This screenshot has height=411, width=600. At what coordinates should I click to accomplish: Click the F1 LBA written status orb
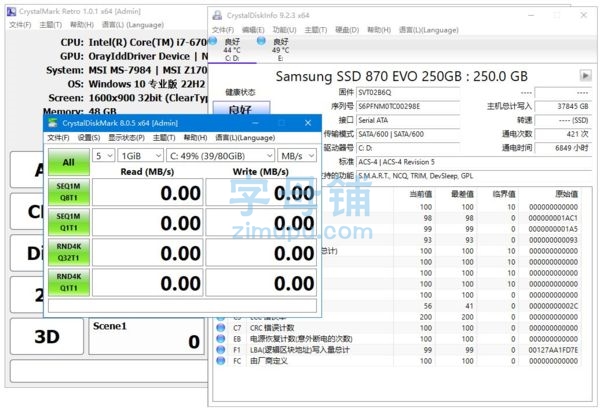pyautogui.click(x=221, y=350)
